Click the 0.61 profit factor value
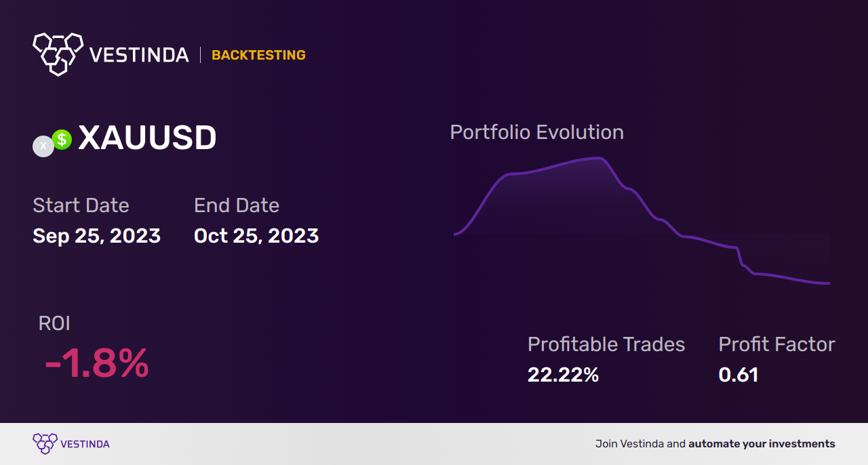Viewport: 868px width, 465px height. pos(738,375)
